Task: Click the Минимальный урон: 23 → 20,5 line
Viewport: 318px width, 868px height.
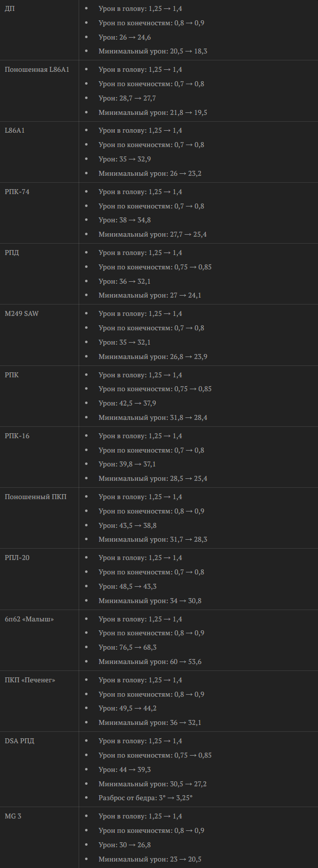Action: coord(150,859)
